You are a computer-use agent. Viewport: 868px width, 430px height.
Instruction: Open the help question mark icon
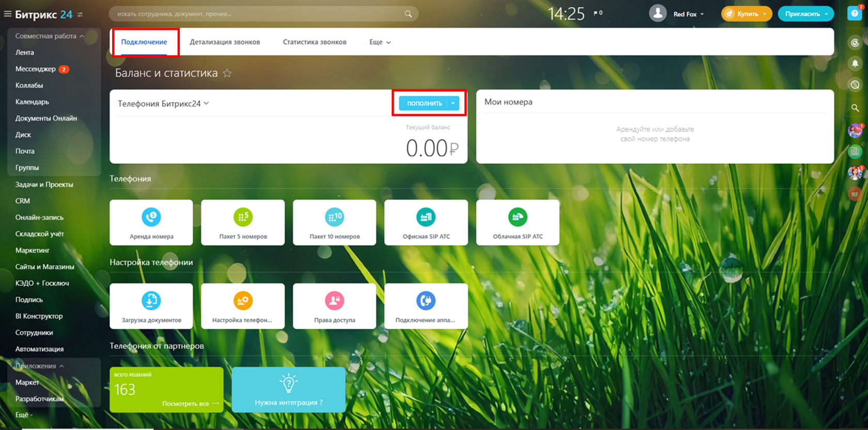pyautogui.click(x=855, y=13)
